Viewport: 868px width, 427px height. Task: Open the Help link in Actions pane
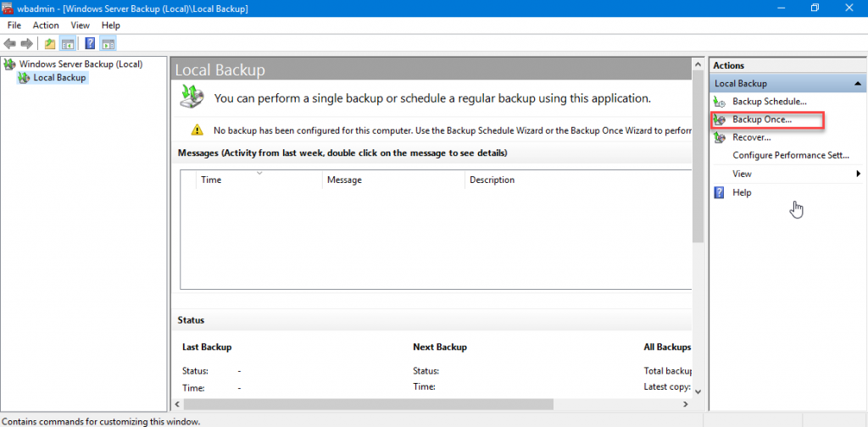(742, 192)
